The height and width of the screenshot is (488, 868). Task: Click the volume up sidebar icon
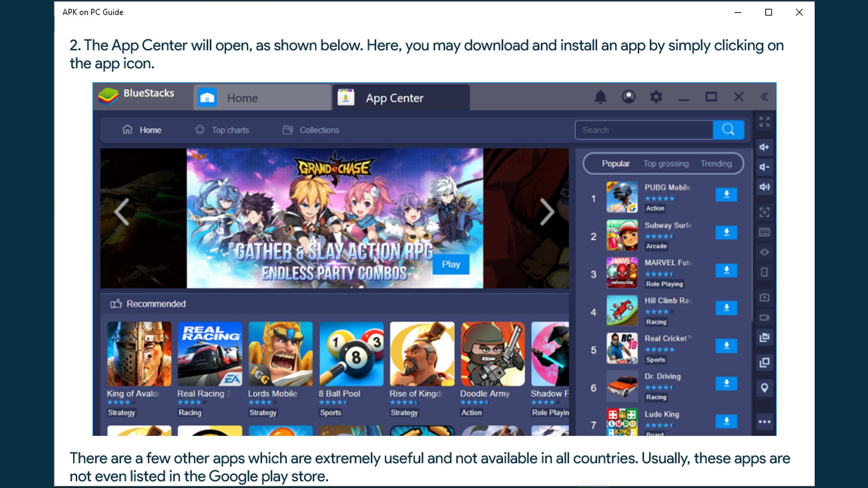tap(764, 147)
